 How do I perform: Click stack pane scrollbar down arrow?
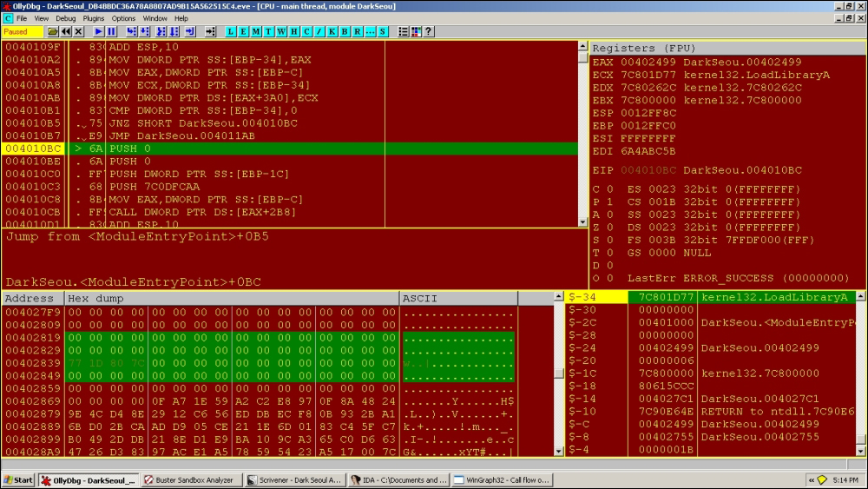[861, 451]
